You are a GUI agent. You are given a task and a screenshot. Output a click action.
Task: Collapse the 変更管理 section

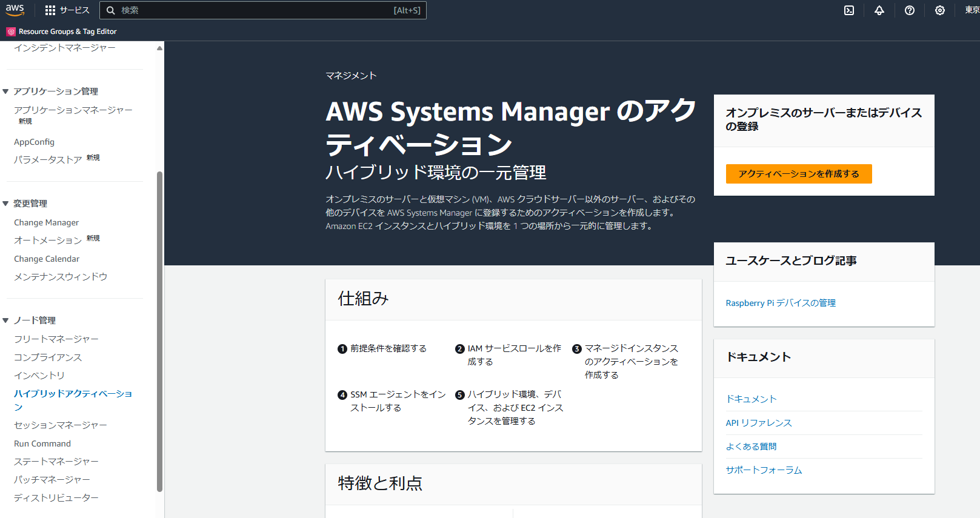(x=5, y=204)
